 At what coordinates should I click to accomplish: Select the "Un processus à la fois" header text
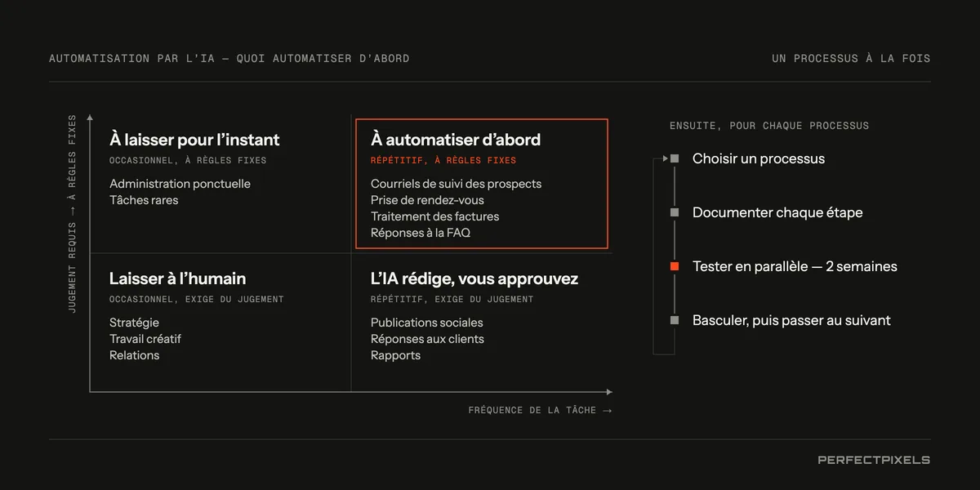coord(851,59)
